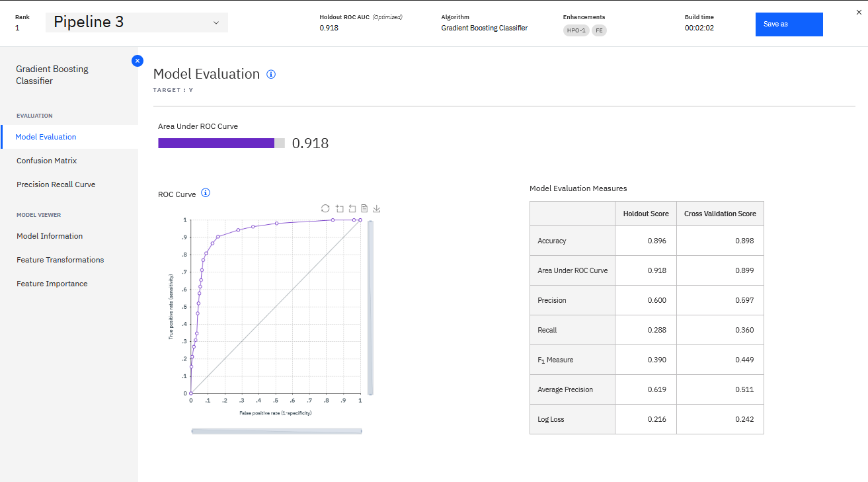
Task: Click the refresh icon above the ROC chart
Action: point(325,208)
